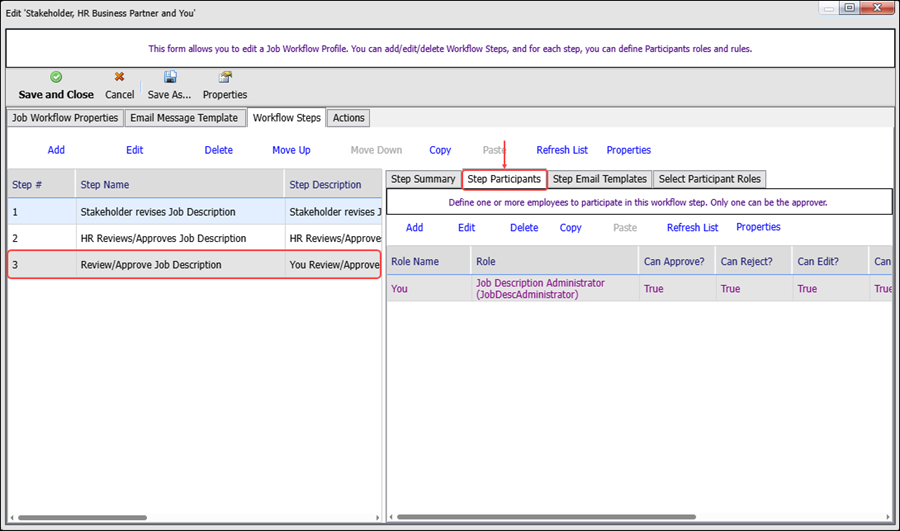Image resolution: width=900 pixels, height=531 pixels.
Task: Select the Stakeholder revises Job Description row
Action: coord(158,212)
